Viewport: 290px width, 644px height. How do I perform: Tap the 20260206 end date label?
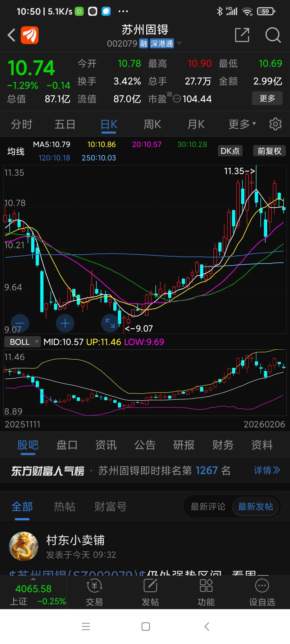[x=264, y=424]
